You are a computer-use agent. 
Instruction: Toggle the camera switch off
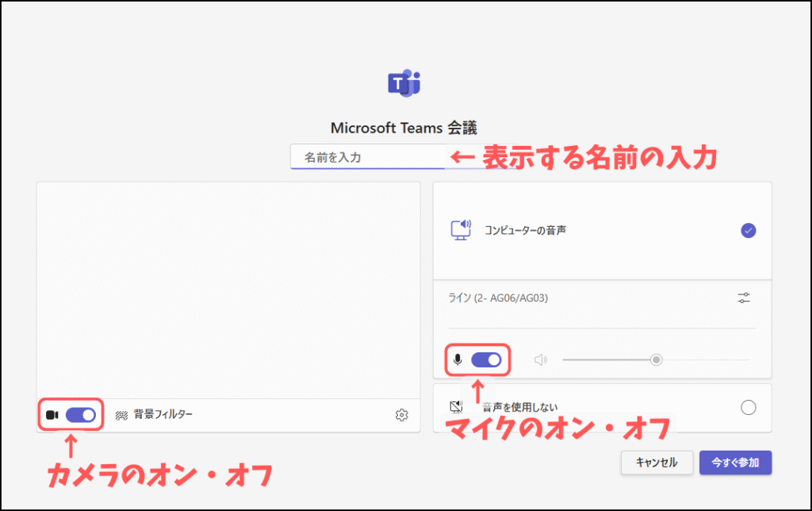coord(81,415)
